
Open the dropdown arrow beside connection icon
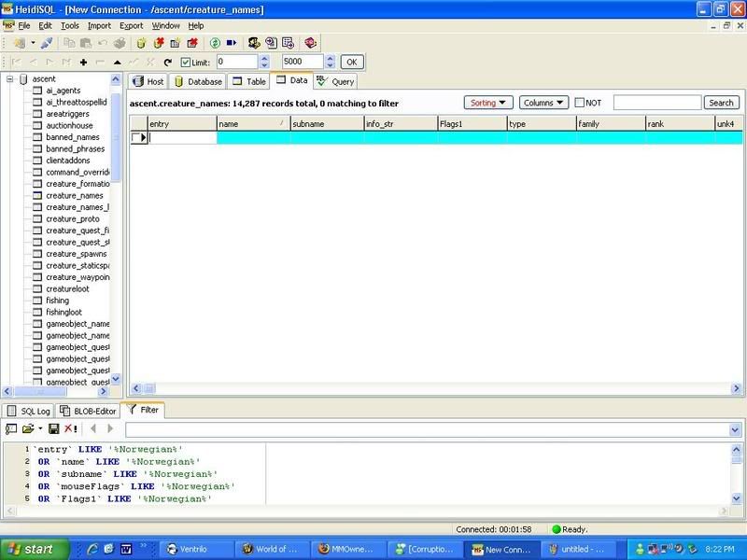pyautogui.click(x=33, y=43)
